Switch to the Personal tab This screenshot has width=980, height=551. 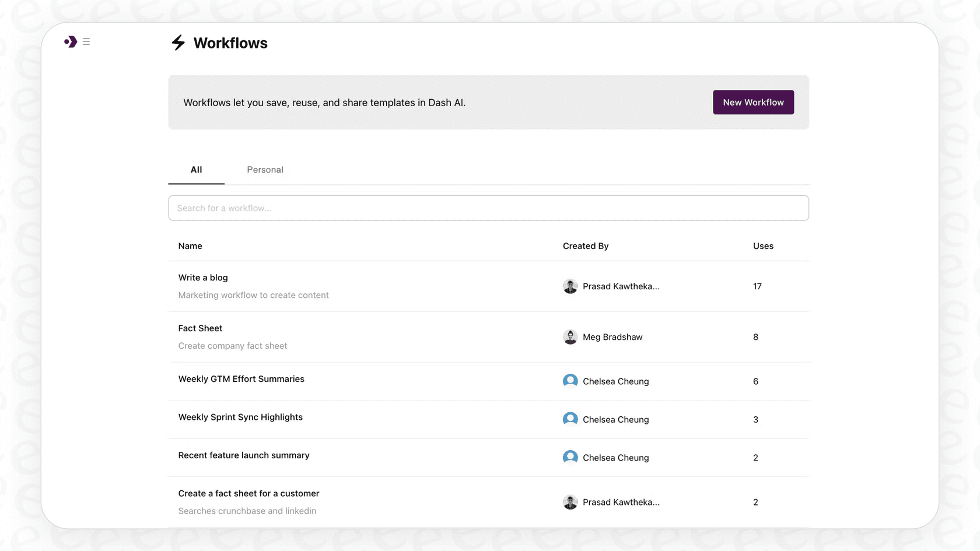tap(265, 170)
